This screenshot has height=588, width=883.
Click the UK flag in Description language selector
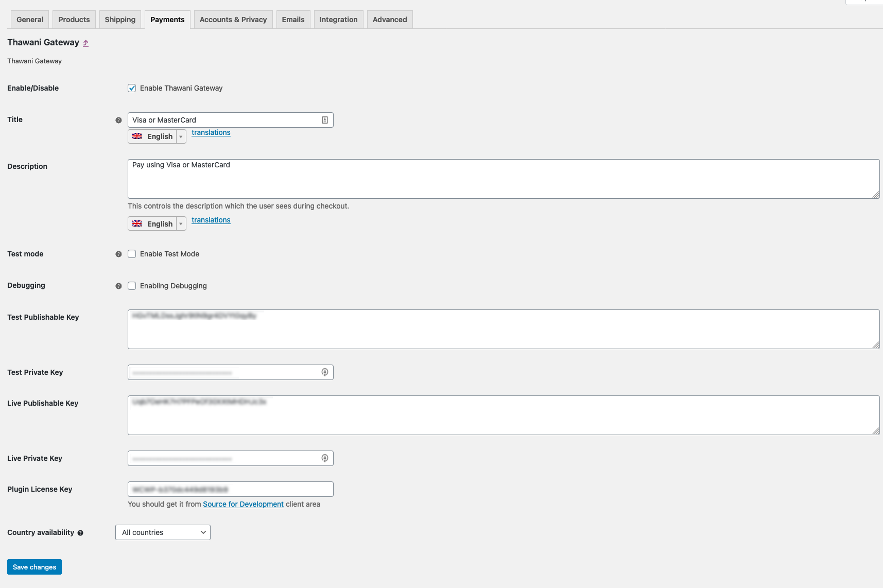pos(137,223)
